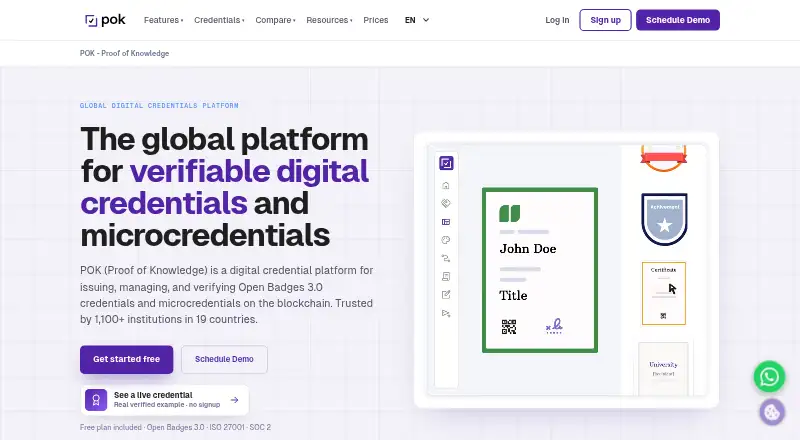Image resolution: width=800 pixels, height=440 pixels.
Task: Click the purple POK checkmark icon in mockup sidebar
Action: (446, 163)
